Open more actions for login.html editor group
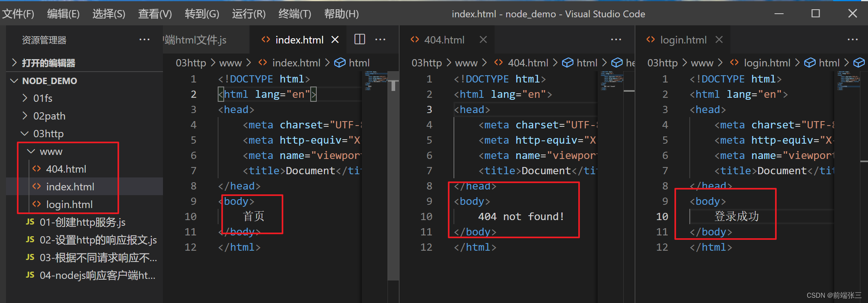868x303 pixels. [x=853, y=39]
